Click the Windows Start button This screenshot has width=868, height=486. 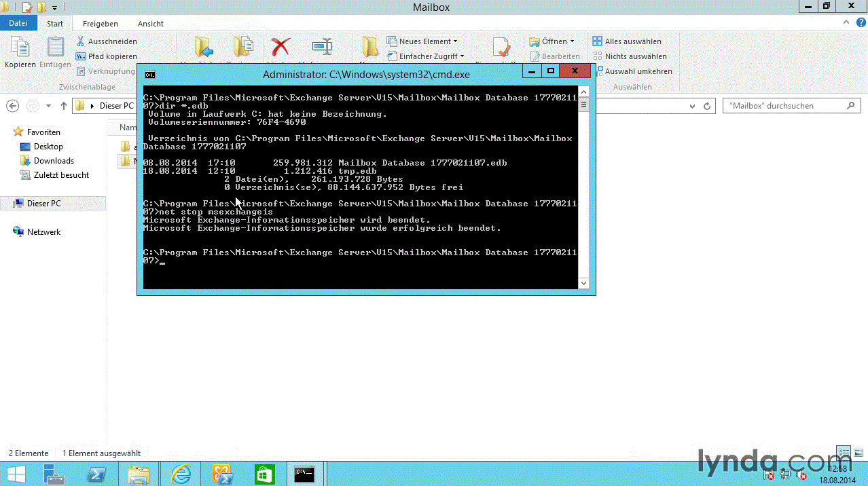[16, 474]
